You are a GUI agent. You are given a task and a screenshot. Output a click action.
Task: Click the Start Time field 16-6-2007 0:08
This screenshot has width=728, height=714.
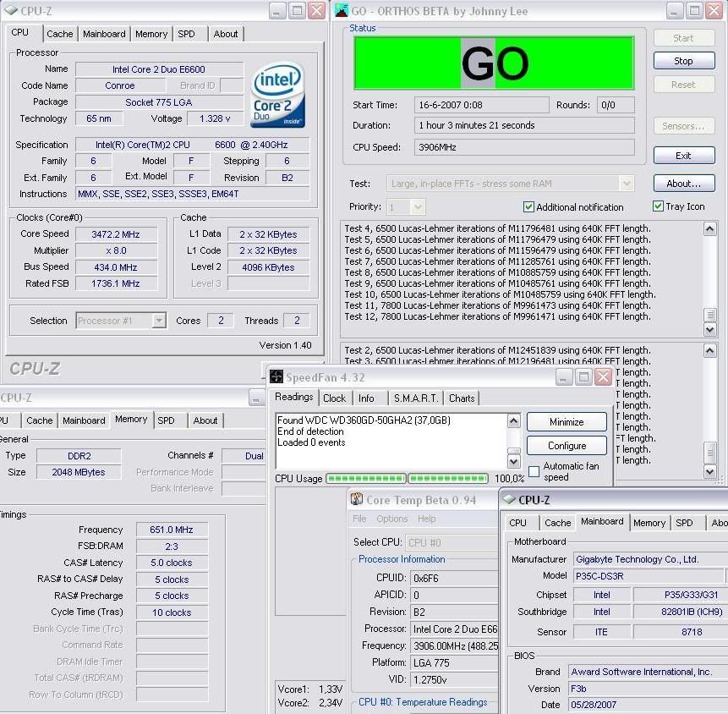(481, 105)
